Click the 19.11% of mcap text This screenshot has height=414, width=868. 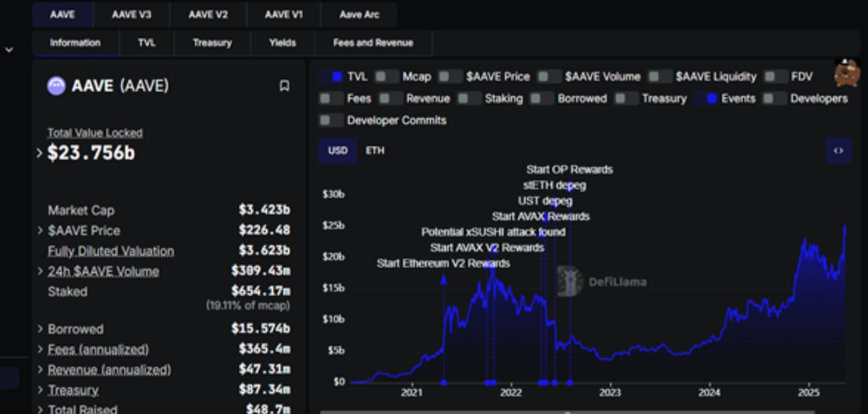[x=248, y=306]
